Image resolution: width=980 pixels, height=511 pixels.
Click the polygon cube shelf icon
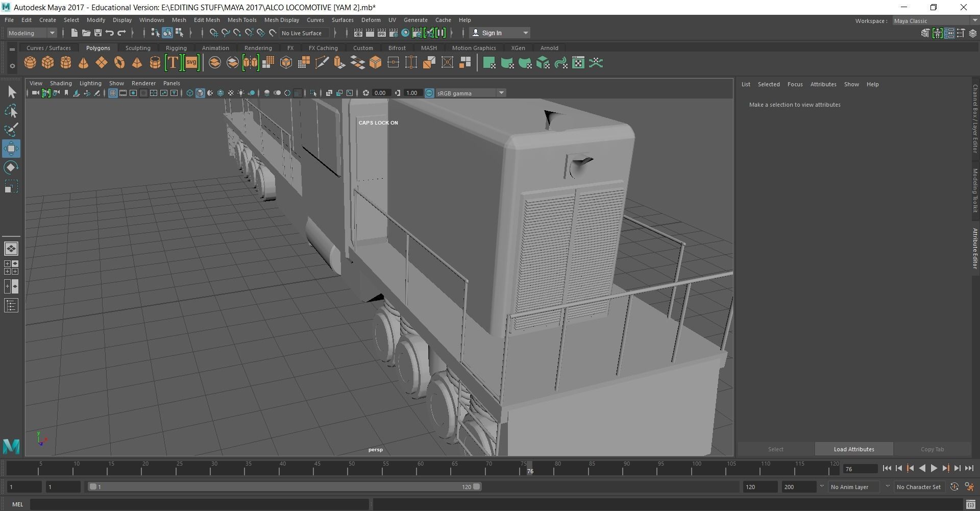click(48, 63)
